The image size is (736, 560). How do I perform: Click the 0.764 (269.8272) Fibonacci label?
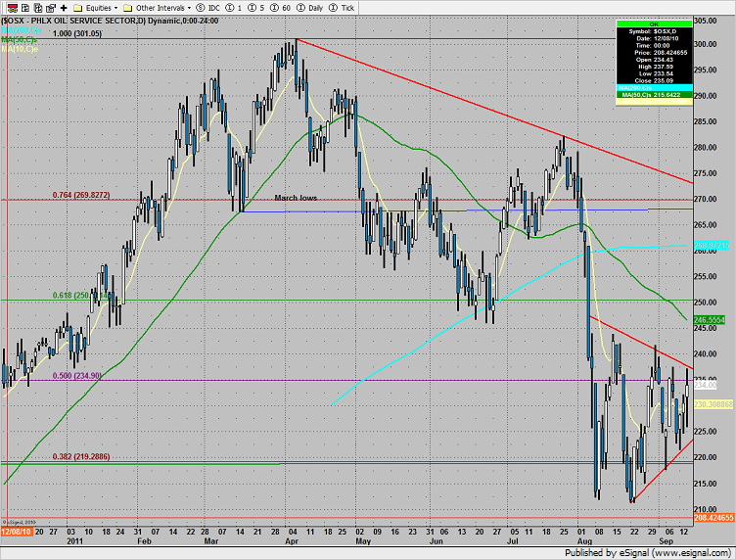[x=81, y=195]
